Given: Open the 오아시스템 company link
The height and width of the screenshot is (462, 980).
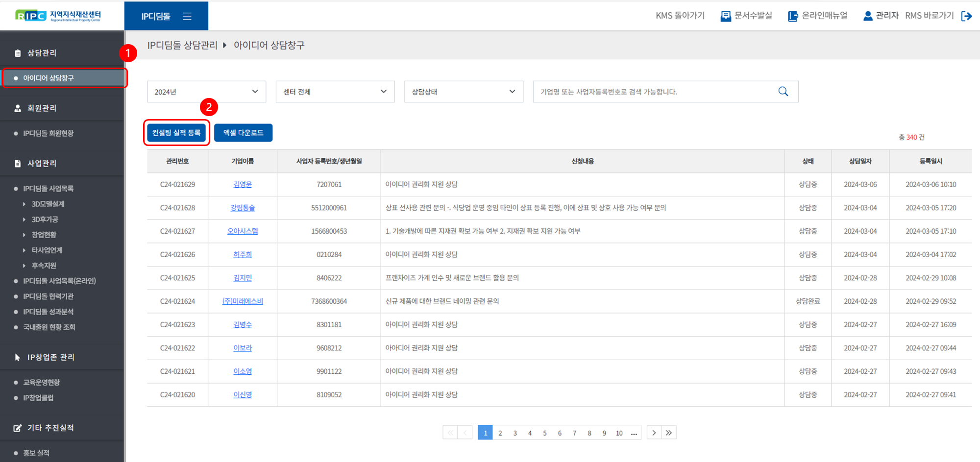Looking at the screenshot, I should [x=243, y=231].
